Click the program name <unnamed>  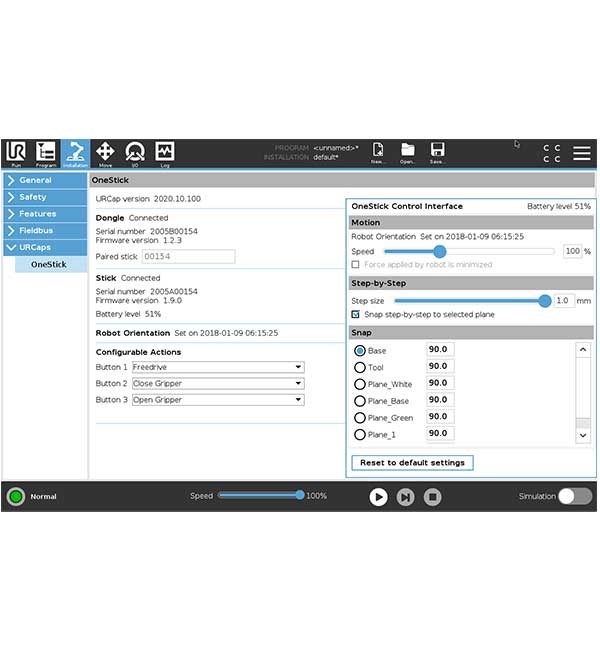click(336, 148)
